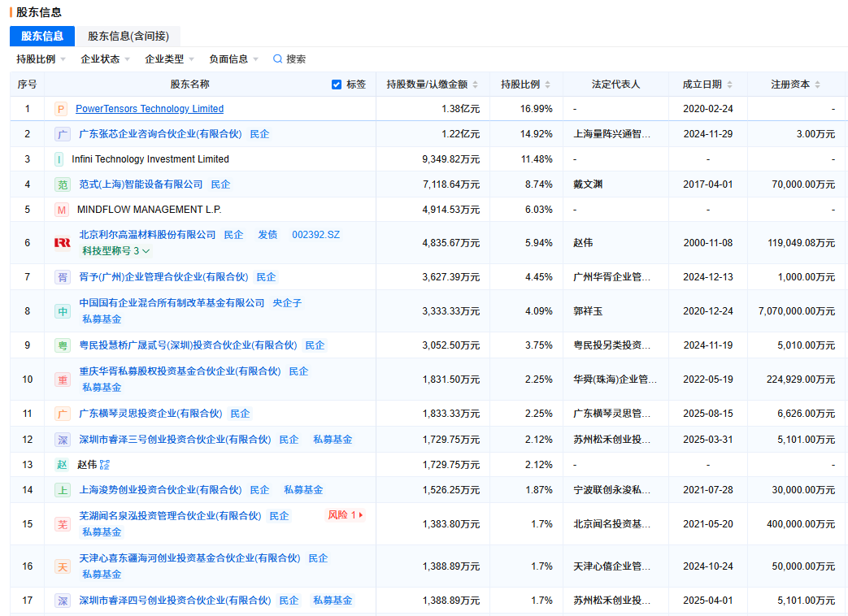The height and width of the screenshot is (616, 848).
Task: Open 粤民投慧桥广晟贰号 company link
Action: coord(188,345)
